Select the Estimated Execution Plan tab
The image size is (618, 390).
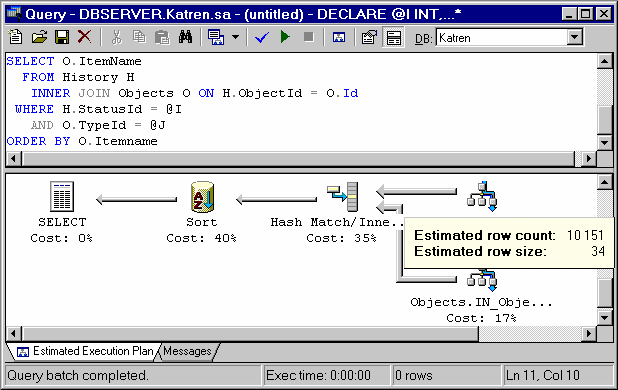(x=86, y=351)
